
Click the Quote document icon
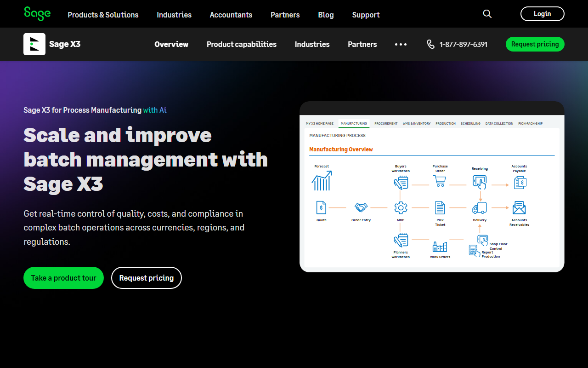pyautogui.click(x=321, y=208)
